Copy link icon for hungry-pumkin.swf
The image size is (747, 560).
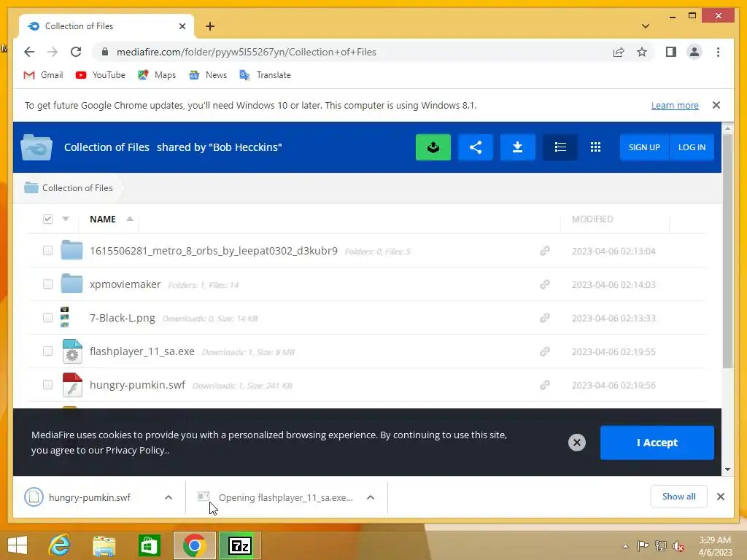click(x=544, y=385)
